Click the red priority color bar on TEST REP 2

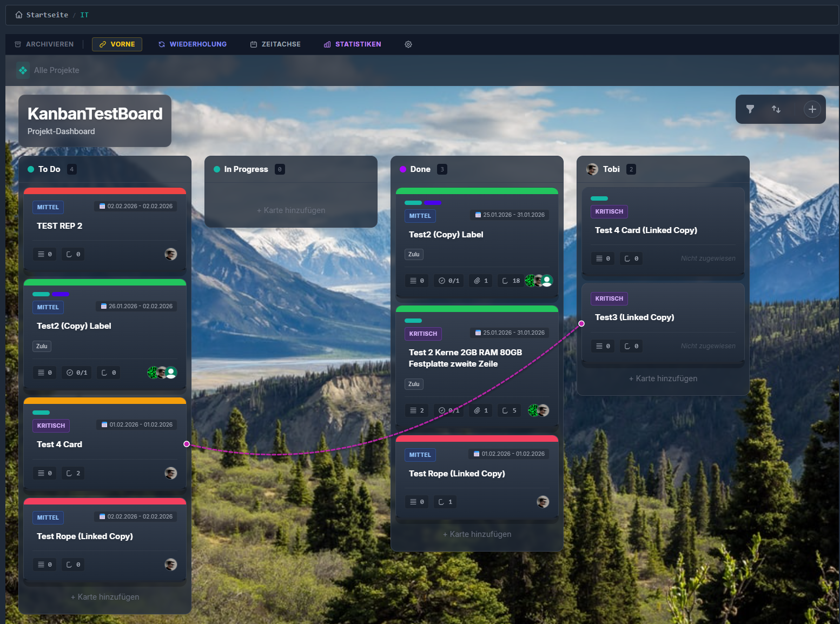[104, 190]
